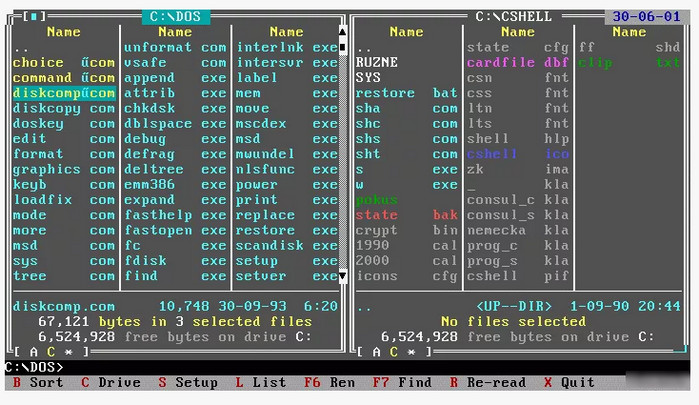Screen dimensions: 699x405
Task: Select shell.hlp file
Action: pyautogui.click(x=518, y=139)
